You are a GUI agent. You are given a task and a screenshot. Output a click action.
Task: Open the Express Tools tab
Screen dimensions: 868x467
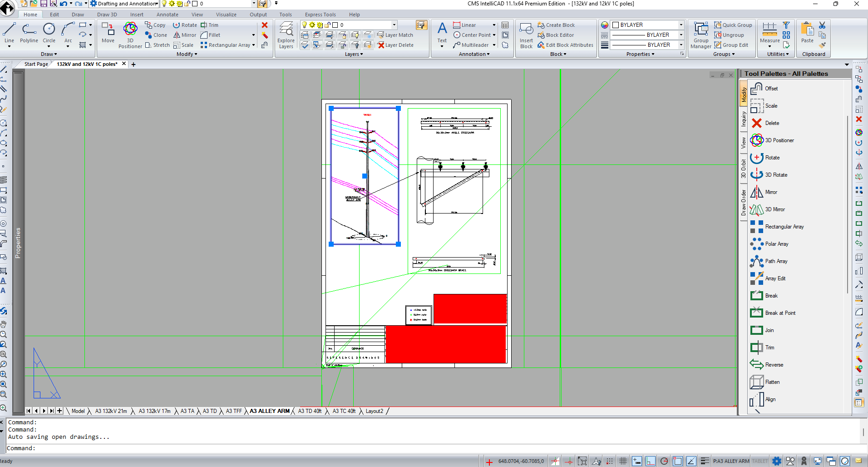pyautogui.click(x=321, y=15)
